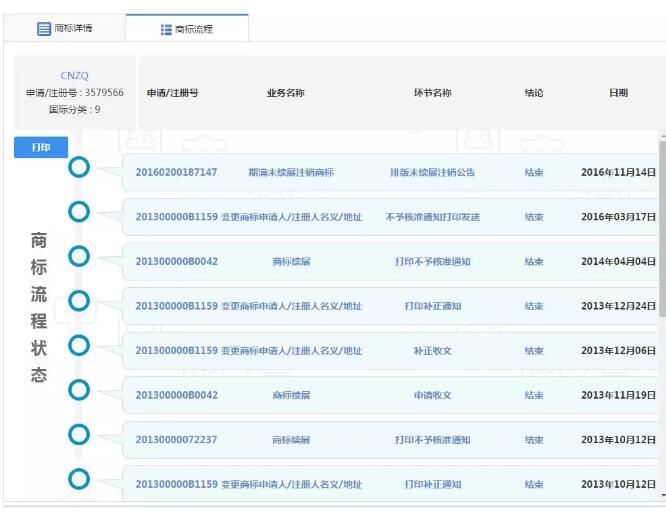The width and height of the screenshot is (666, 525).
Task: Click timeline circle beside 2014年04月04日 row
Action: point(79,256)
